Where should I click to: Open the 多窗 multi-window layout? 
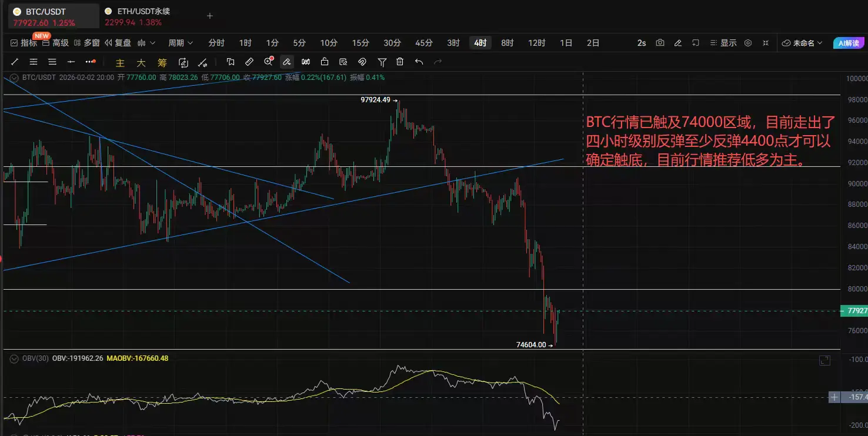(86, 43)
